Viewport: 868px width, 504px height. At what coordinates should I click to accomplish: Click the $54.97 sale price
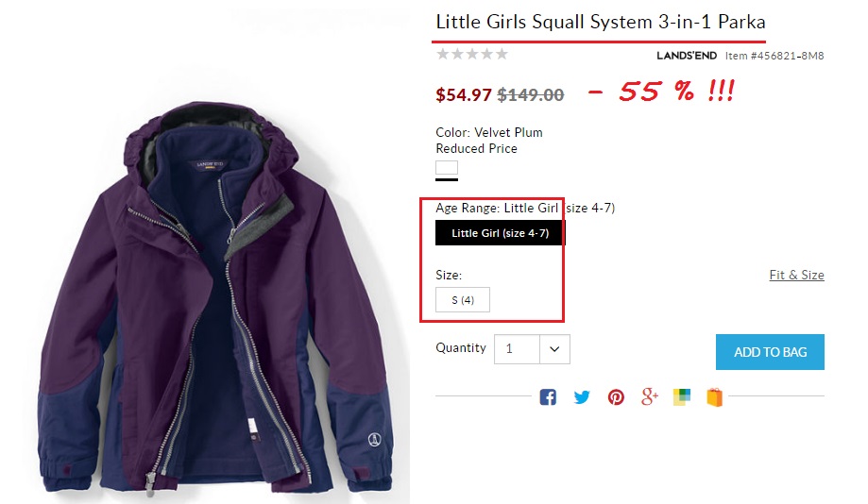pyautogui.click(x=464, y=94)
